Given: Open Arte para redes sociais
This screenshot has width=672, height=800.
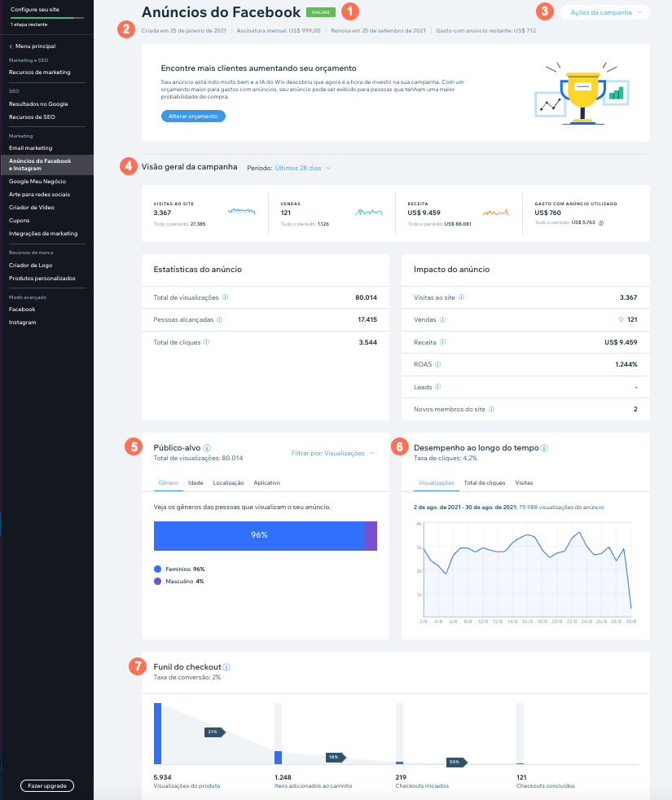Looking at the screenshot, I should 39,195.
